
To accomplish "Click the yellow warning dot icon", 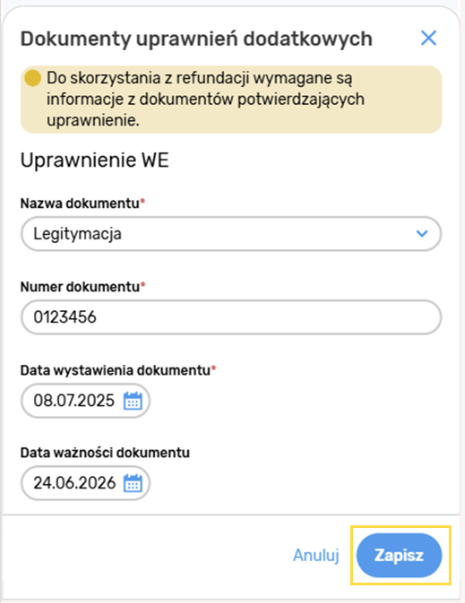I will coord(33,78).
